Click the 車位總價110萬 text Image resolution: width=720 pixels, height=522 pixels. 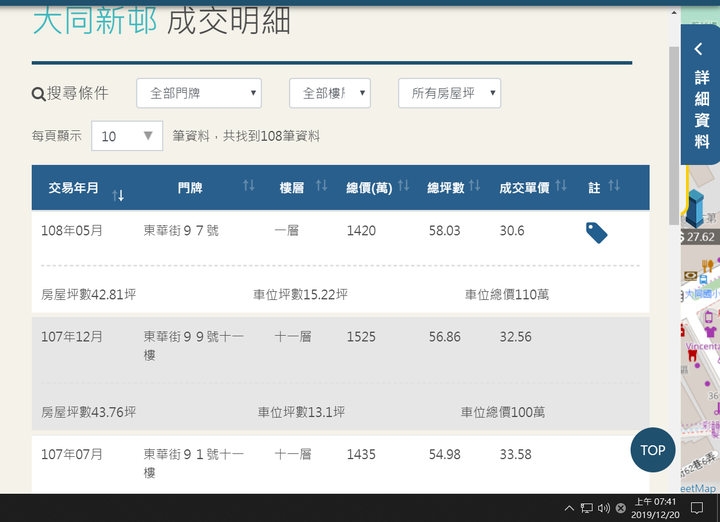tap(507, 294)
